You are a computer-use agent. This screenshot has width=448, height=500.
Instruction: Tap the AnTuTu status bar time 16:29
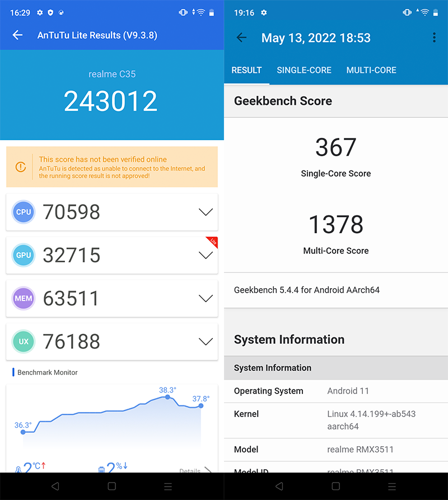[20, 13]
